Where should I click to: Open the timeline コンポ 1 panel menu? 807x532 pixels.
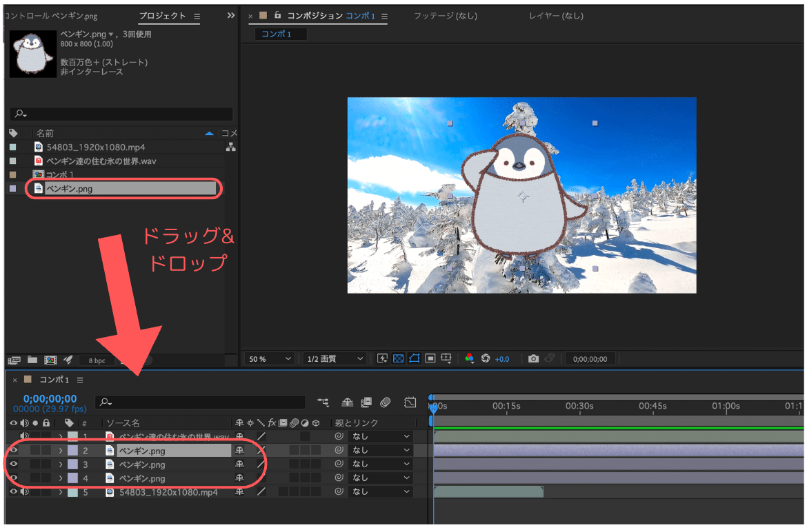tap(80, 380)
